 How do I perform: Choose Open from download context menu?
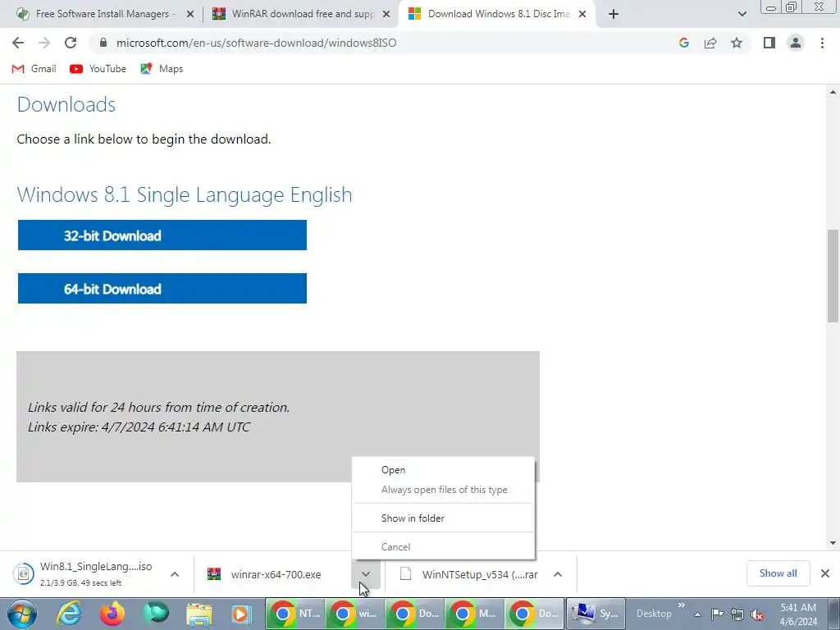coord(443,470)
